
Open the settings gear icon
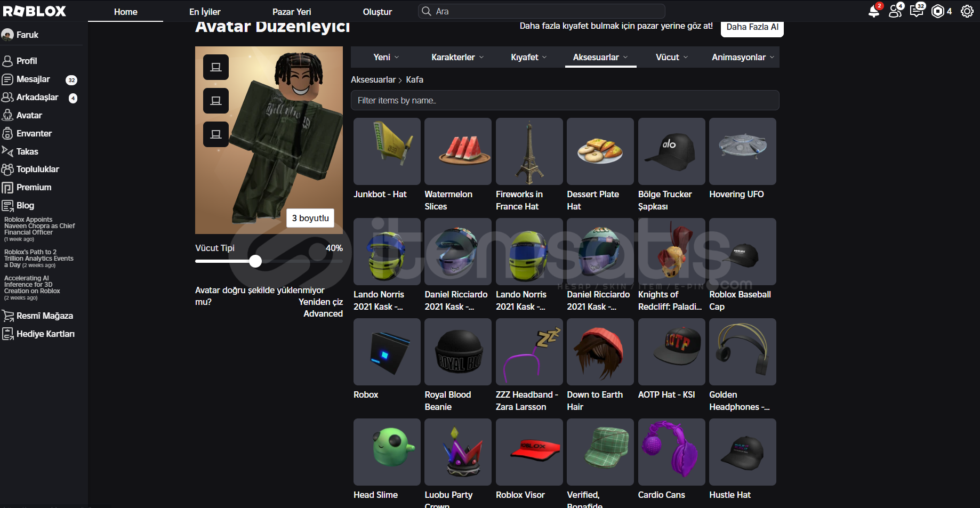click(967, 11)
